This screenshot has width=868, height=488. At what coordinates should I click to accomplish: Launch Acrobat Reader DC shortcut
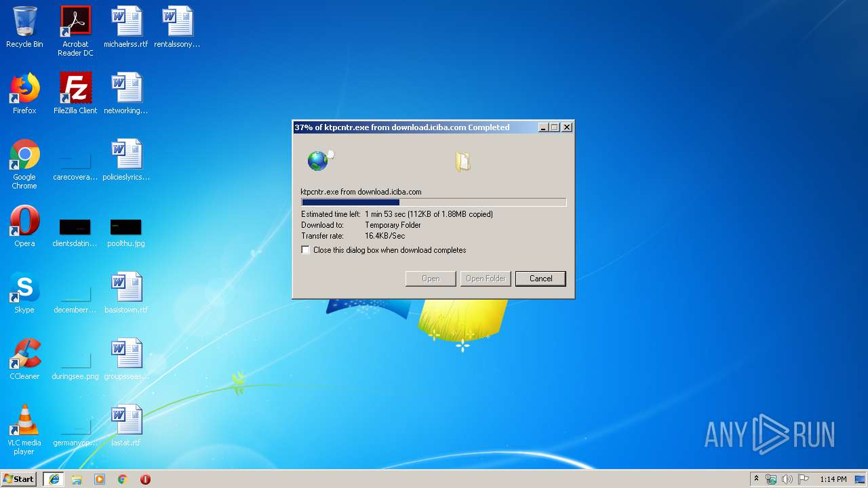(x=75, y=31)
